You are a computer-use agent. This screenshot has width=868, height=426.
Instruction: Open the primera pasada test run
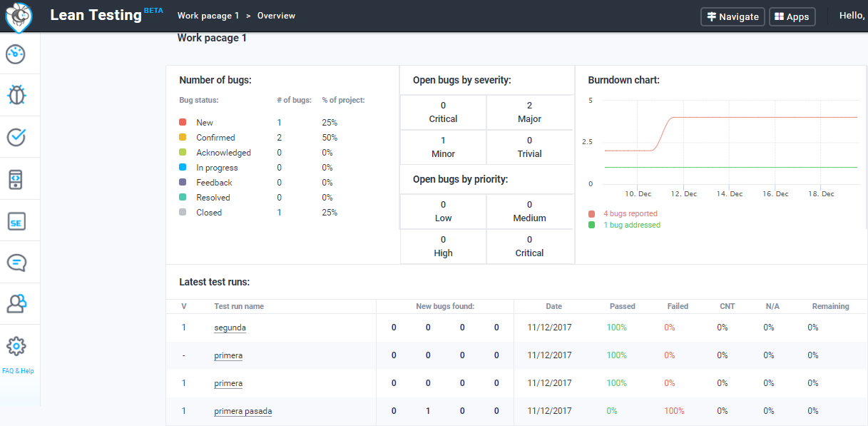(242, 411)
